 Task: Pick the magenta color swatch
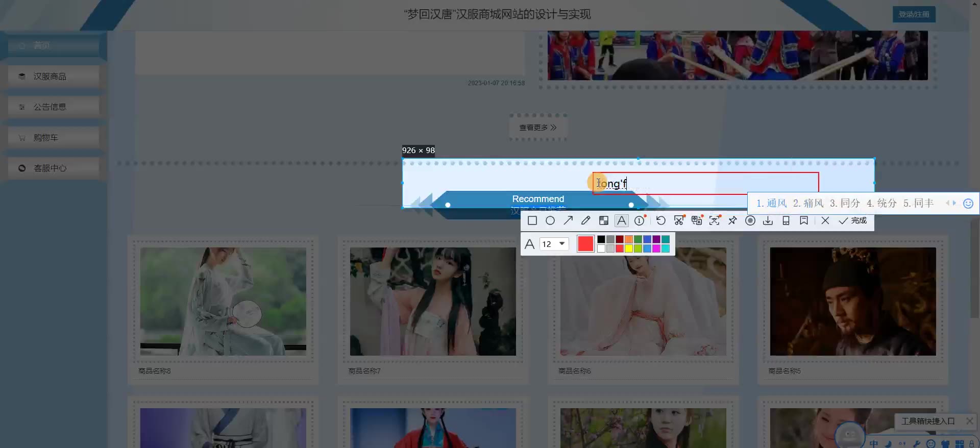656,248
